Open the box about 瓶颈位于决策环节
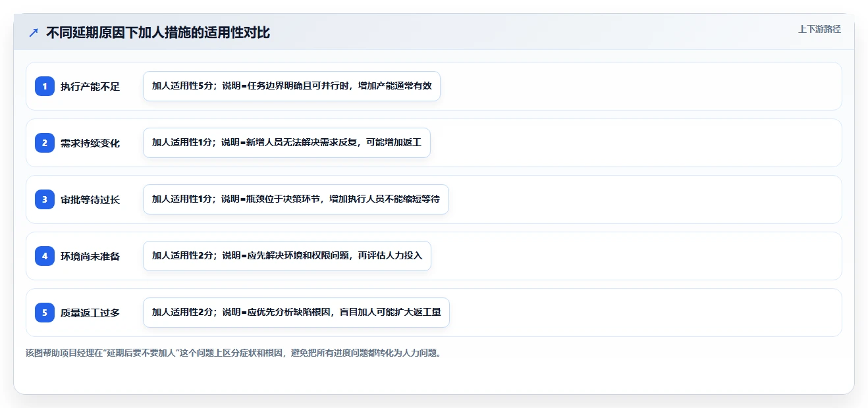This screenshot has height=408, width=868. point(296,199)
